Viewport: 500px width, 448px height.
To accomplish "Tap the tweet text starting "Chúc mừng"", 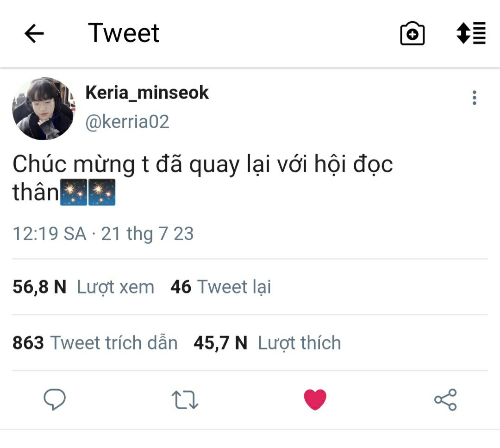I will click(x=202, y=165).
